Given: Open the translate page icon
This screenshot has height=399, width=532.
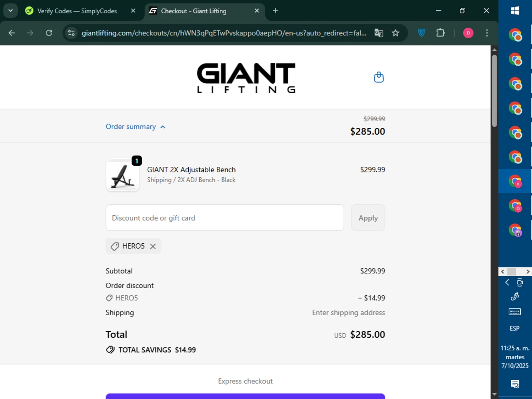Looking at the screenshot, I should [x=379, y=33].
